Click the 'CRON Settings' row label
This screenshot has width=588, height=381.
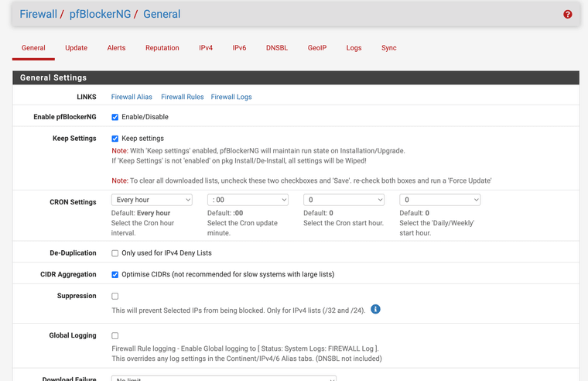73,202
